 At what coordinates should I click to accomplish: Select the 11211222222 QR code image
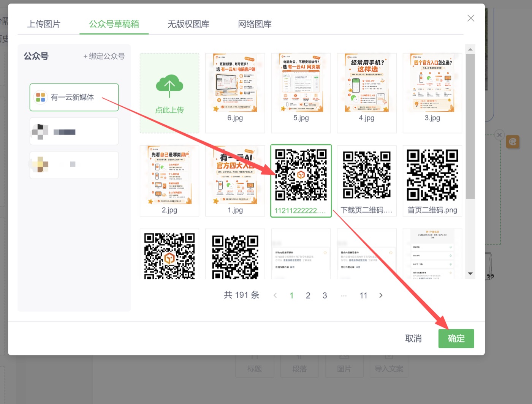(x=301, y=181)
